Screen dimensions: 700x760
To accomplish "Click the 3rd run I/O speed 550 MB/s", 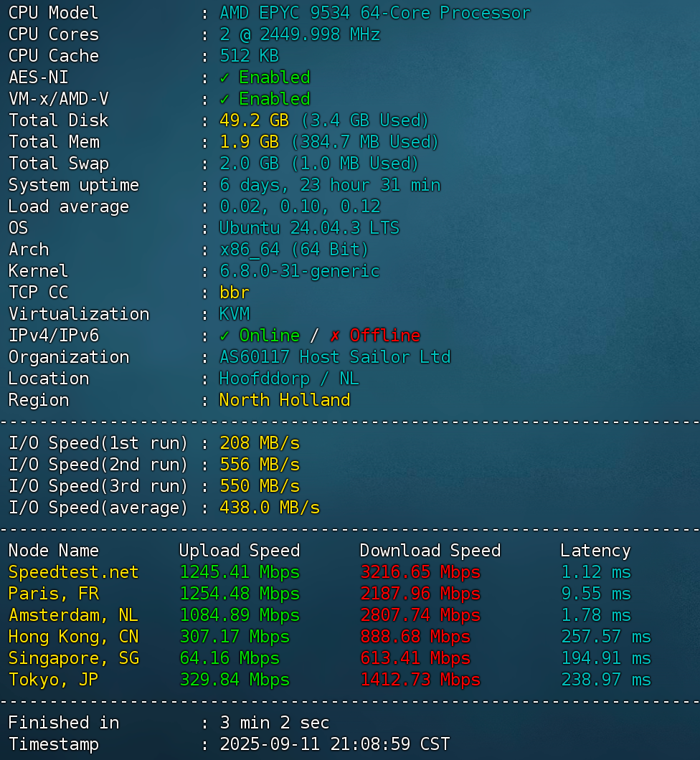I will click(260, 486).
